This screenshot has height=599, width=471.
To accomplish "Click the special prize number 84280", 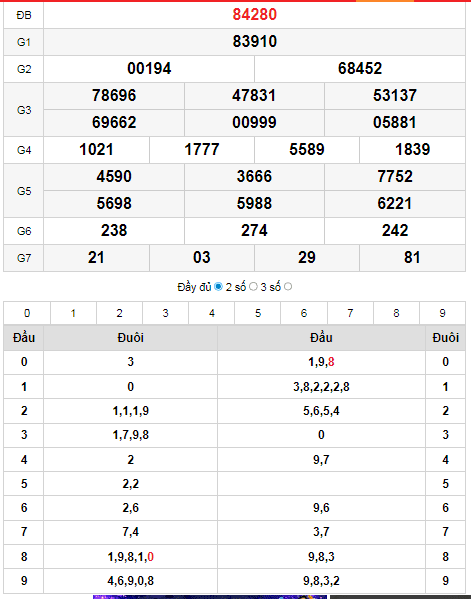I will pyautogui.click(x=254, y=15).
